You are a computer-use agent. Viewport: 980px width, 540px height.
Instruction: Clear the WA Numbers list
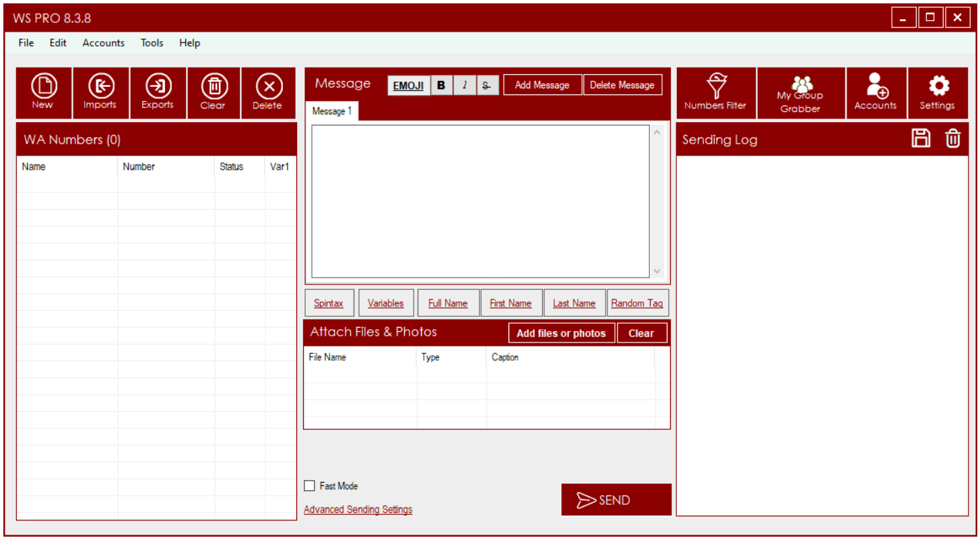click(x=214, y=92)
